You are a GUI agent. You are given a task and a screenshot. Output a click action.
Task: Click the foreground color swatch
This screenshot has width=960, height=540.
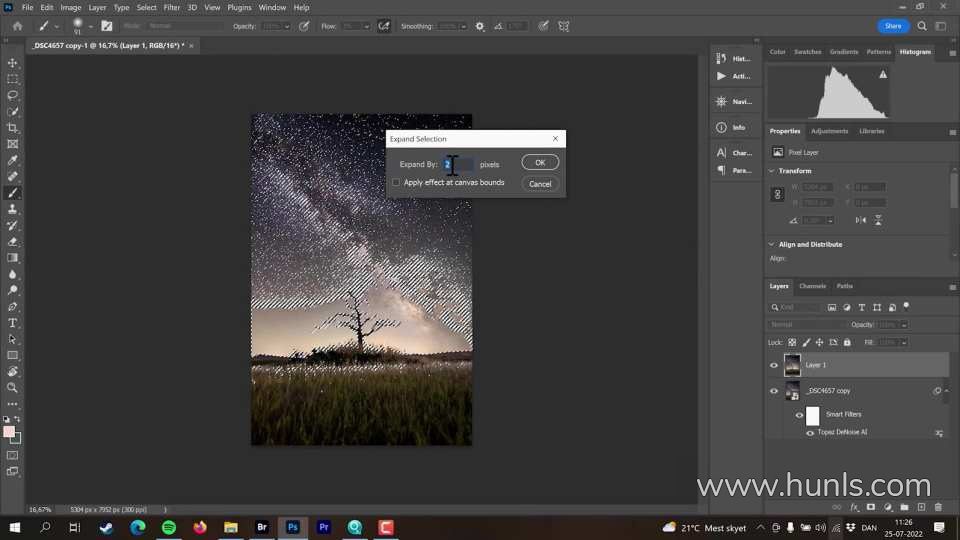pyautogui.click(x=9, y=432)
